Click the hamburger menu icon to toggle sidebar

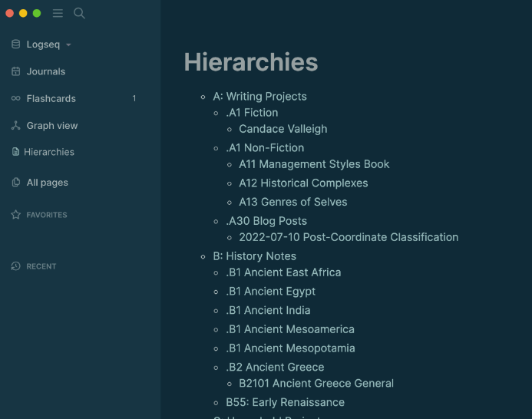click(x=58, y=13)
